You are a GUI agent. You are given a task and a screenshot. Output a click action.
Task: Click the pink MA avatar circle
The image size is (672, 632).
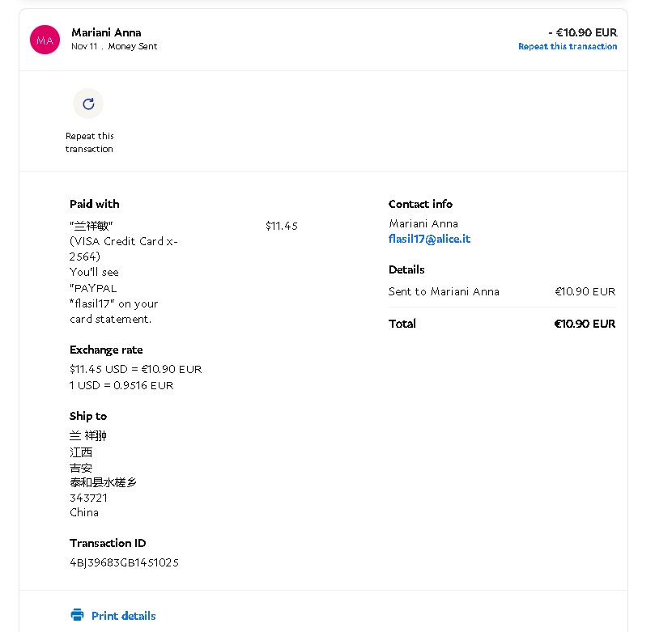point(44,40)
